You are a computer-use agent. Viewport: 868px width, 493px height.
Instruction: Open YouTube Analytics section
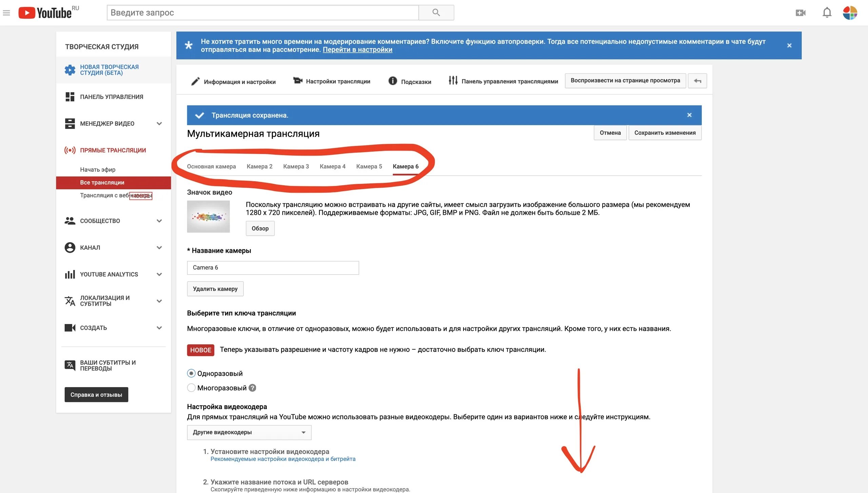(x=109, y=274)
